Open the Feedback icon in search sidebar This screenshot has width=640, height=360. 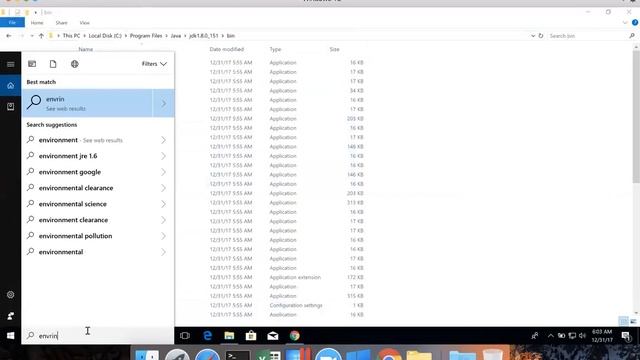click(11, 316)
